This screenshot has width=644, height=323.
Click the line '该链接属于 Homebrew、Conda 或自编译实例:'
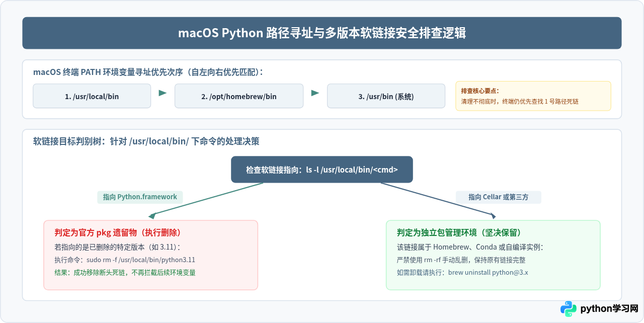pos(470,248)
